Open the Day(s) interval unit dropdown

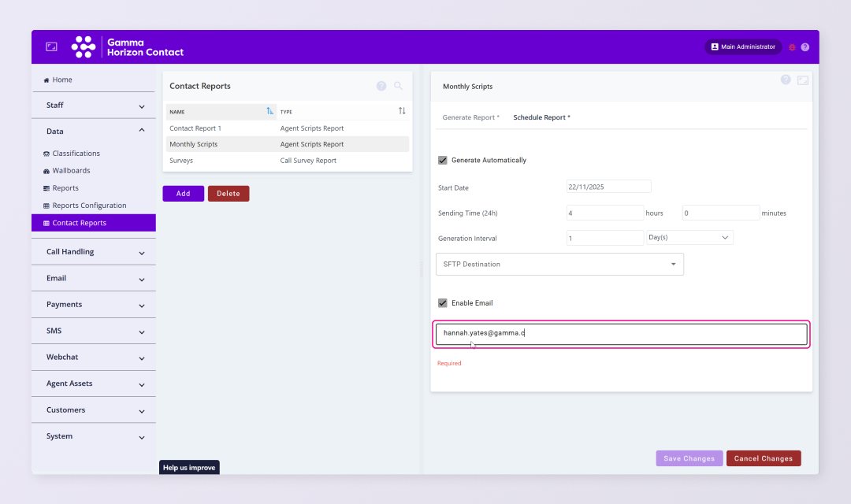(x=689, y=237)
